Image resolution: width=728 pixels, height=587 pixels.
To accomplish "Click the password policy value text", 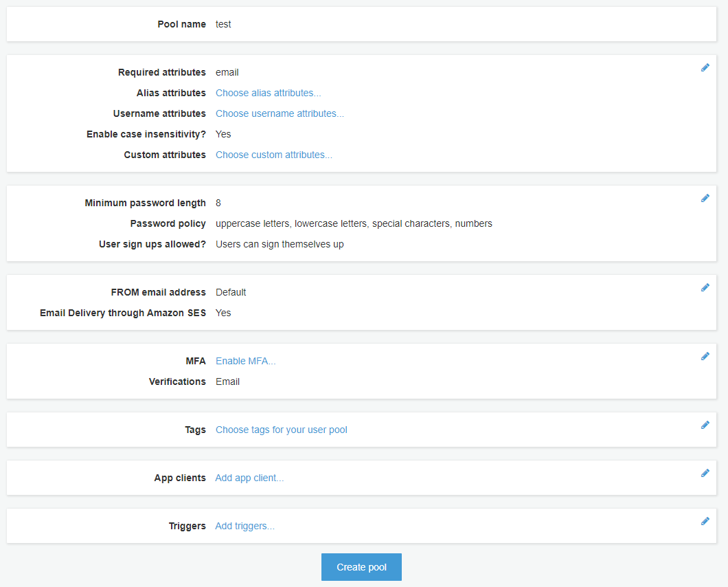I will click(x=354, y=223).
